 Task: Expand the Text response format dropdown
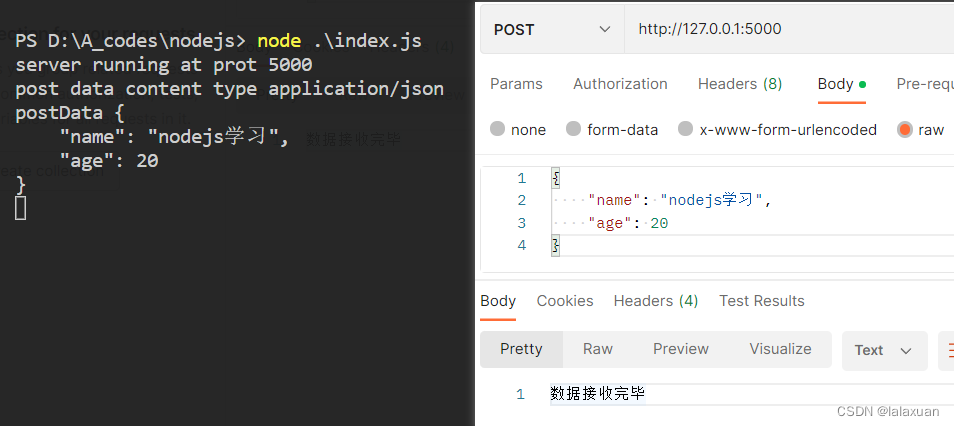[x=884, y=351]
